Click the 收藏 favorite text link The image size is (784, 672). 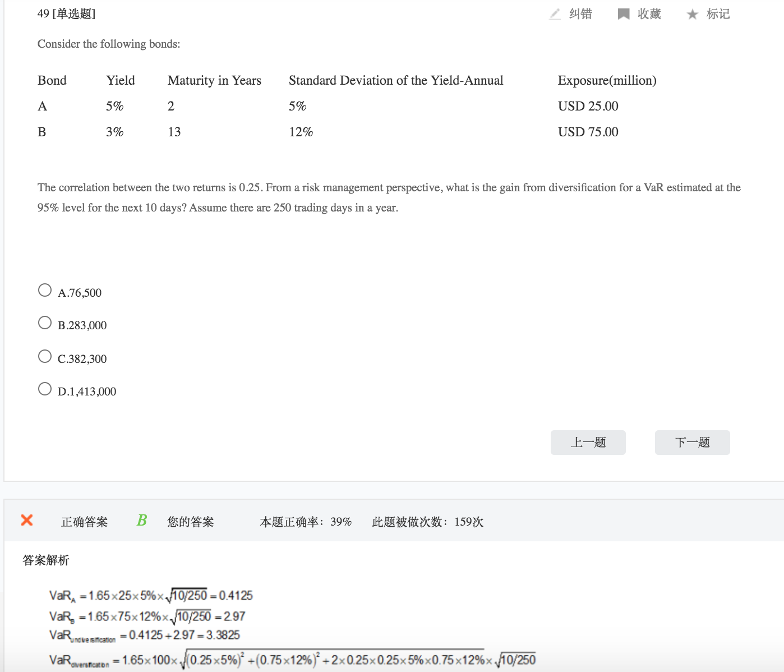tap(649, 14)
